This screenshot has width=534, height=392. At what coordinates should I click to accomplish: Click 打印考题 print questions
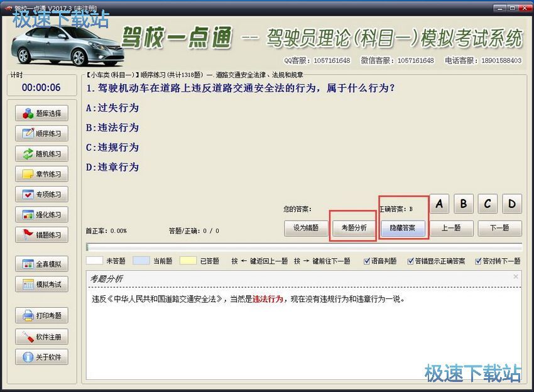point(41,316)
